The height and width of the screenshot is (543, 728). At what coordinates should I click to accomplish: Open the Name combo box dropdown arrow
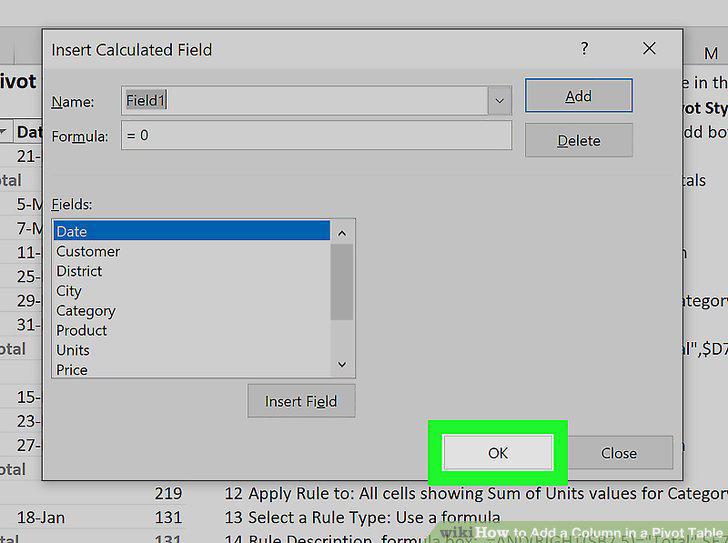(500, 100)
